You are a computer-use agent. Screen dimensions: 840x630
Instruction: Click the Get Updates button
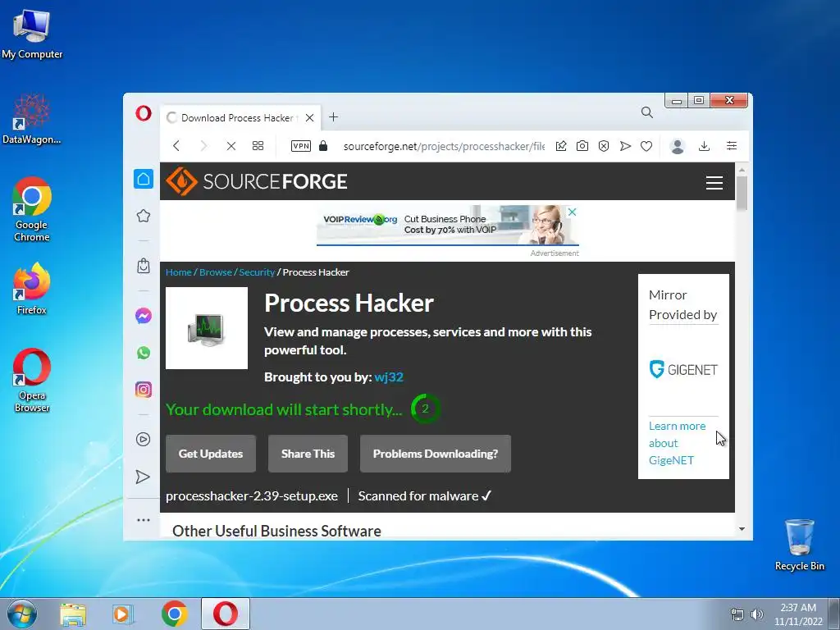pyautogui.click(x=211, y=454)
